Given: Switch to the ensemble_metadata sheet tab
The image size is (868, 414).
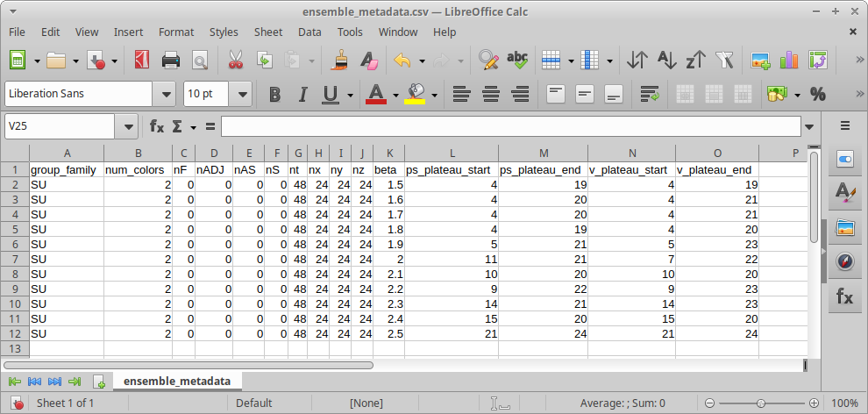Looking at the screenshot, I should pos(177,381).
